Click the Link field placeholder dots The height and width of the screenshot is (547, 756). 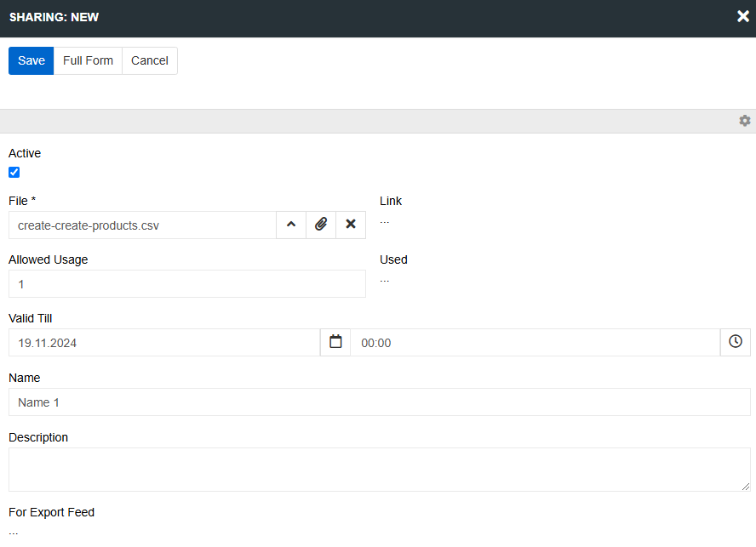pos(384,220)
